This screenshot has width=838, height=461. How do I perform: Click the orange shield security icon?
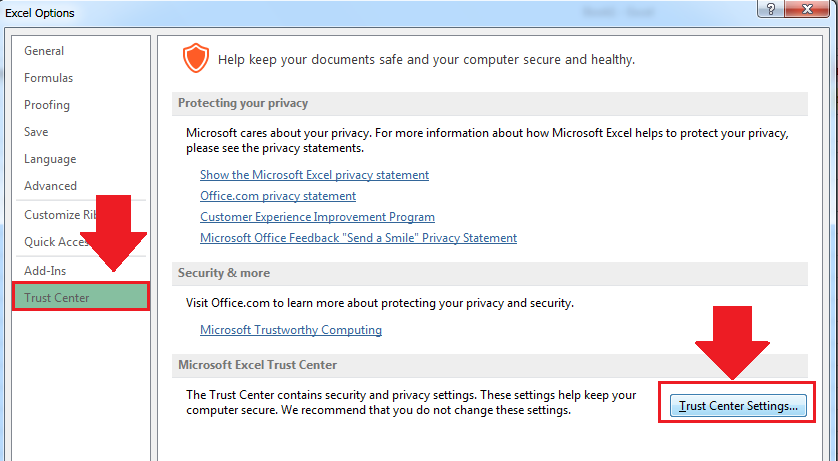tap(196, 58)
